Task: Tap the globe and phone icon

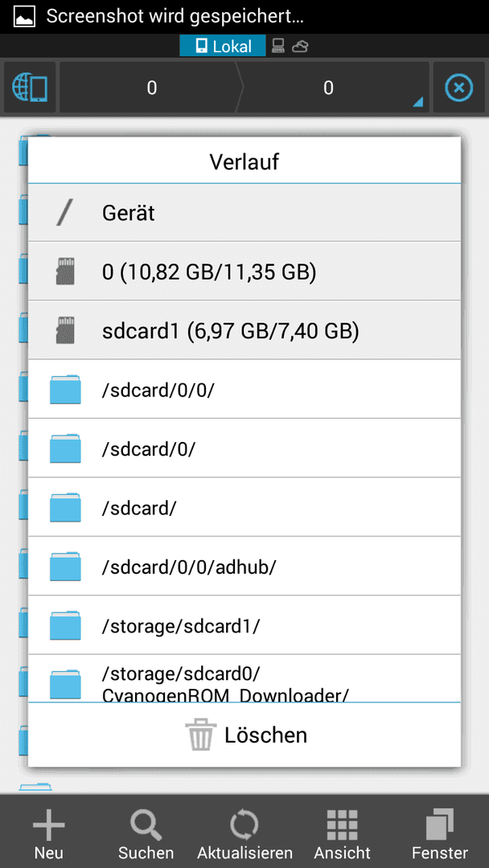Action: click(x=29, y=88)
